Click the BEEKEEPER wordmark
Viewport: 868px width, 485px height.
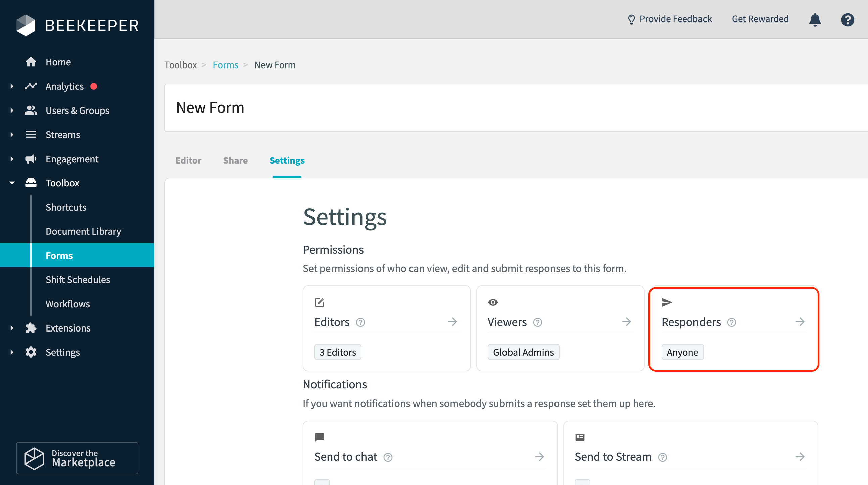92,26
